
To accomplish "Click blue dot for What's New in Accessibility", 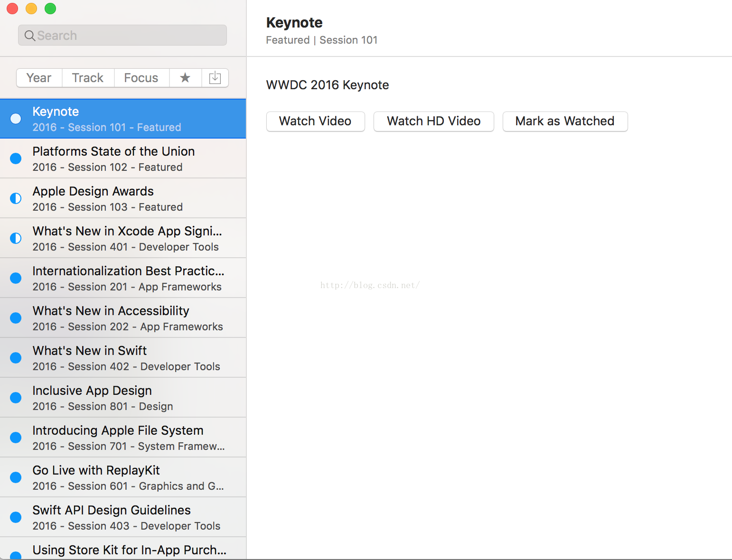I will [16, 318].
